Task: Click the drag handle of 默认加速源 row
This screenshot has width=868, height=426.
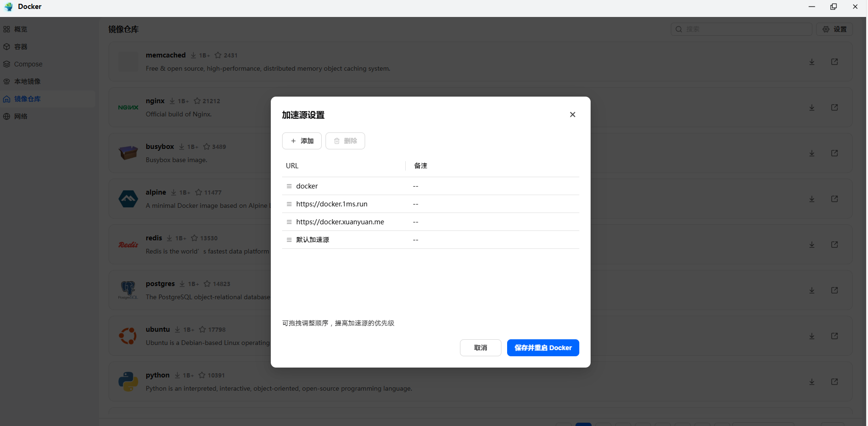Action: tap(289, 240)
